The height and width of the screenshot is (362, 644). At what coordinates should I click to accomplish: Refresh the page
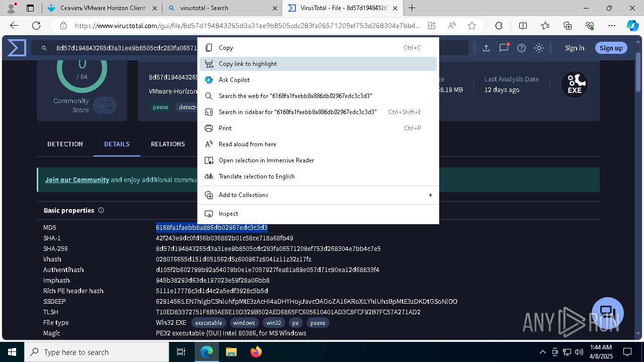point(36,26)
